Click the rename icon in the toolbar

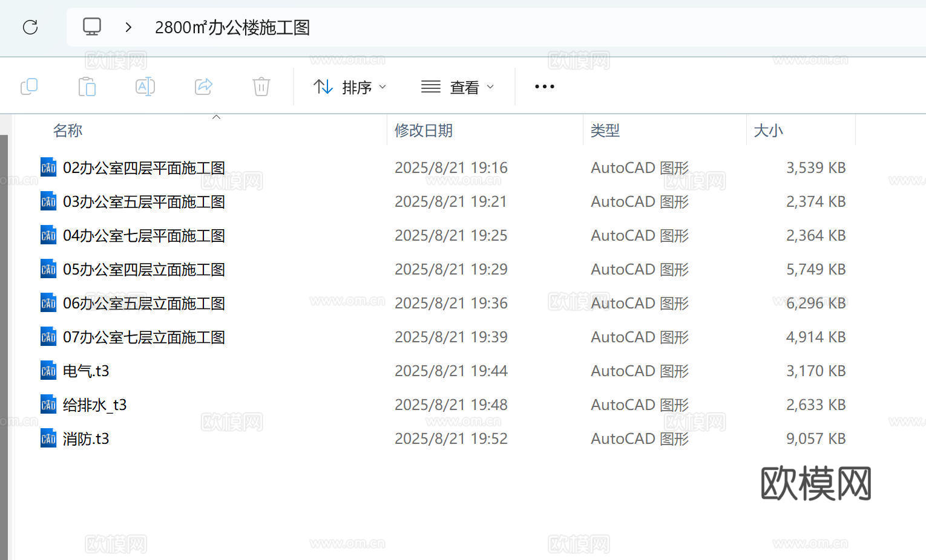(145, 86)
